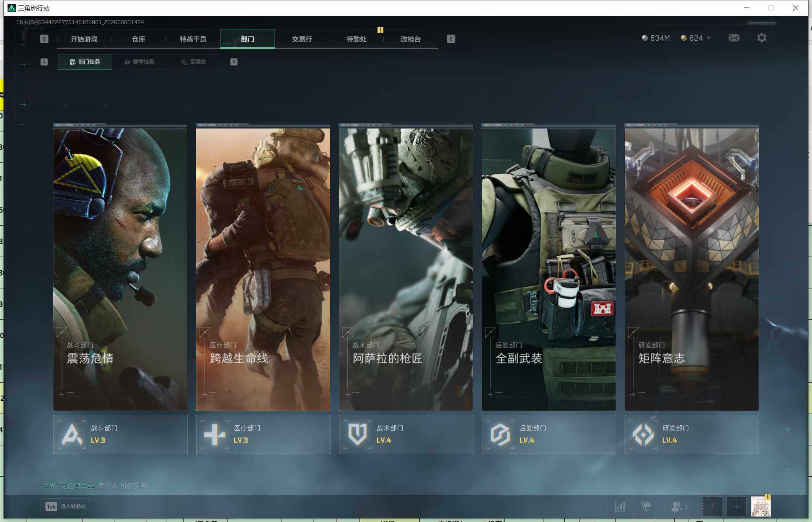812x522 pixels.
Task: Click the 医疗部门 cross emblem icon
Action: click(215, 435)
